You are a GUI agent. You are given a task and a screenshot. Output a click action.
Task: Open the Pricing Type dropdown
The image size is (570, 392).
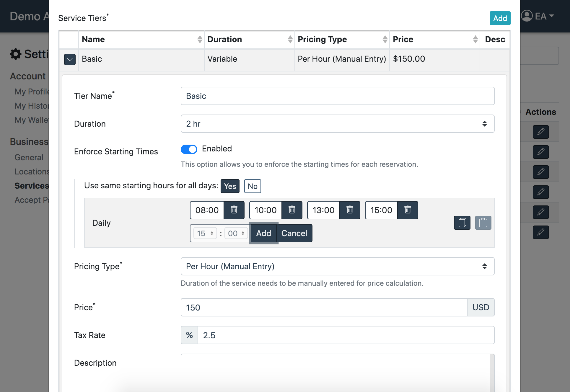(x=337, y=266)
